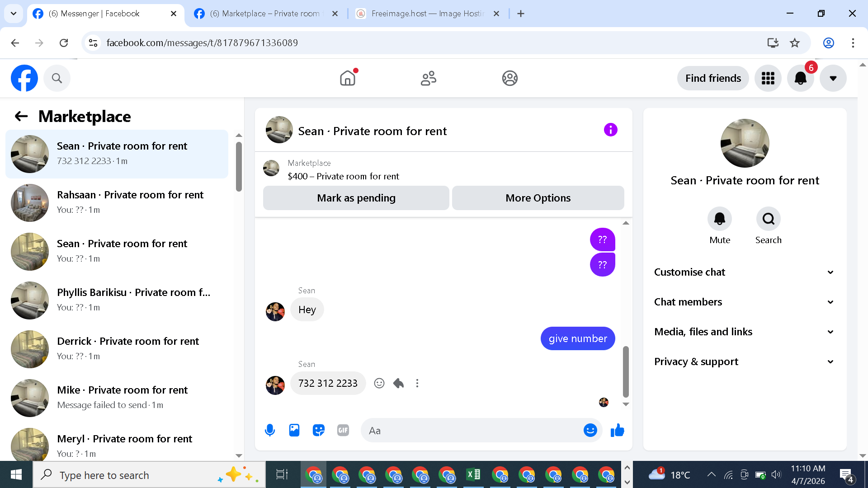The image size is (868, 488).
Task: Go to the Home feed icon
Action: coord(348,78)
